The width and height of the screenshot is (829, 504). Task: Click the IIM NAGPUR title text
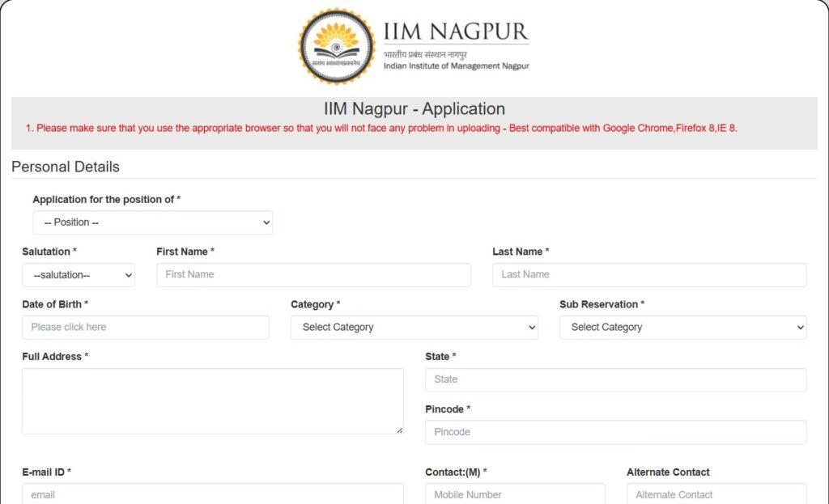(x=456, y=32)
